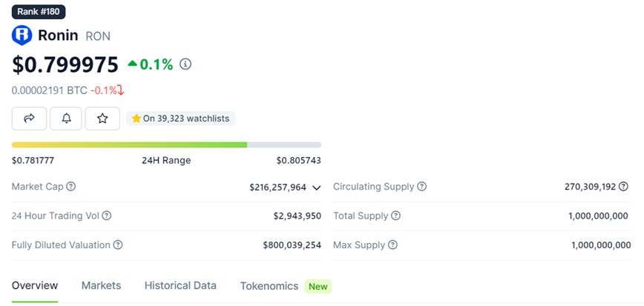Click the share arrow button
The height and width of the screenshot is (306, 644).
point(29,118)
